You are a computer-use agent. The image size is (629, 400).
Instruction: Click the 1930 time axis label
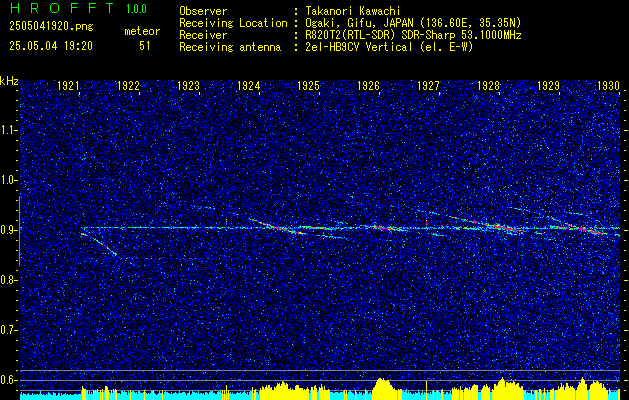pos(609,85)
